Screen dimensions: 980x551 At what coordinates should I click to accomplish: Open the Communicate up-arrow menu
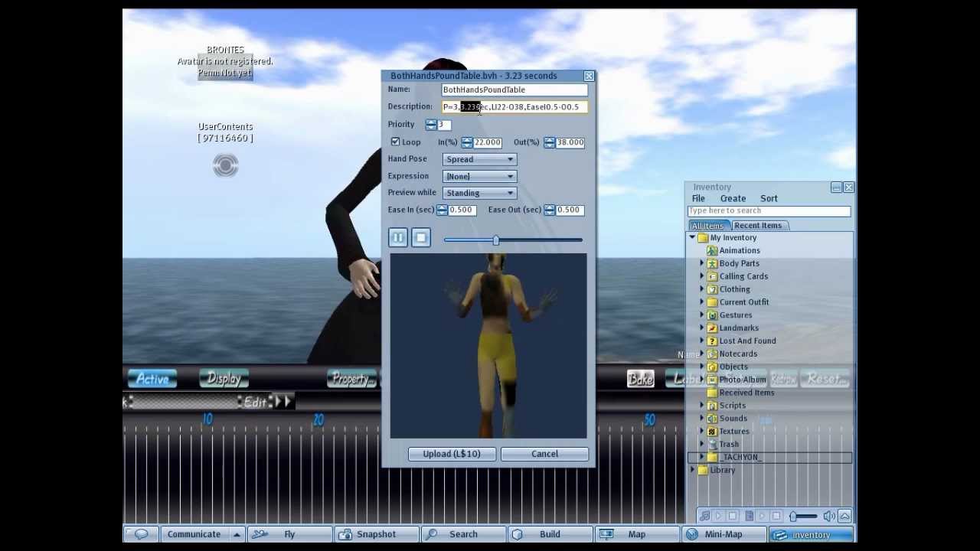(237, 534)
